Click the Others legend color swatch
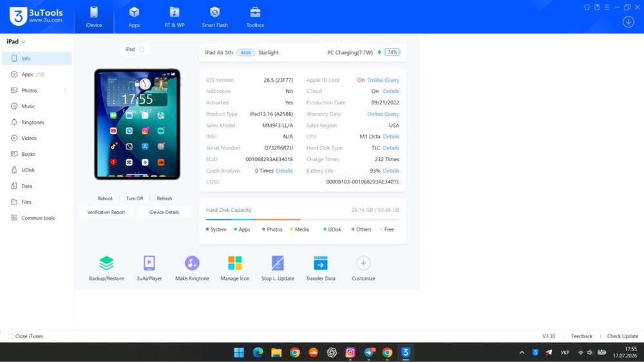The width and height of the screenshot is (644, 362). point(353,229)
